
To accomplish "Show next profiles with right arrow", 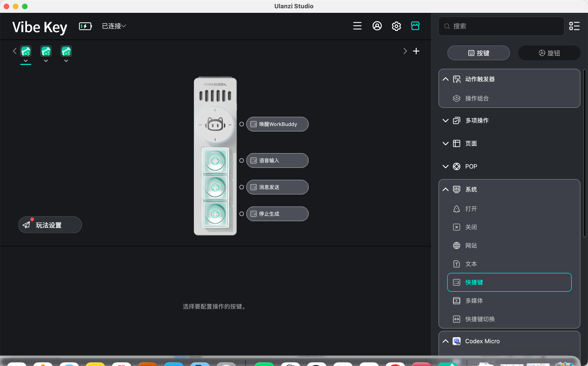I will pos(405,51).
